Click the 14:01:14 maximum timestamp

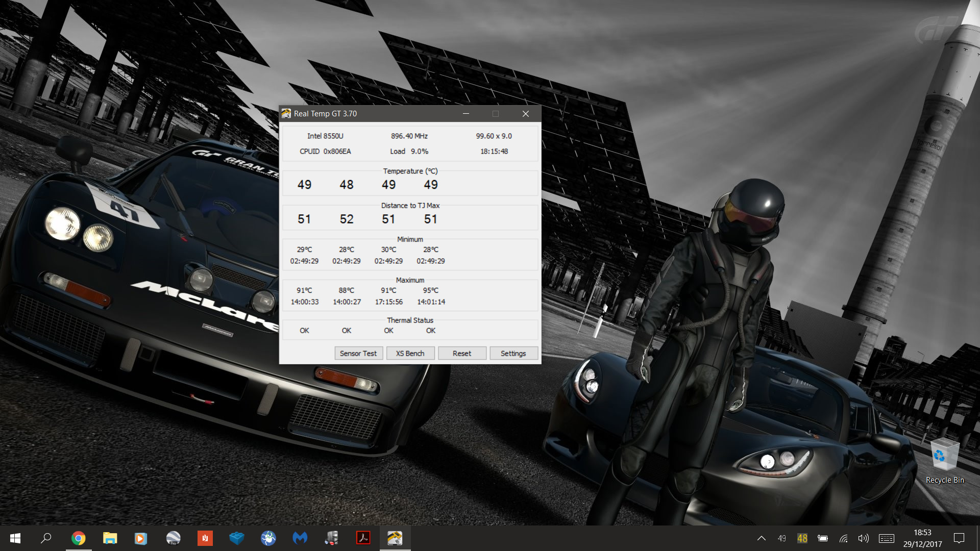click(431, 302)
